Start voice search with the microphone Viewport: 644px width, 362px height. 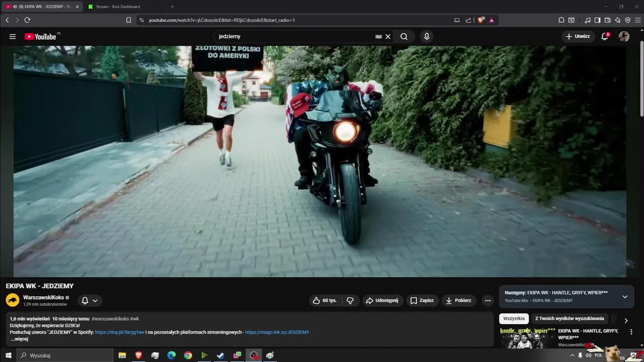427,37
